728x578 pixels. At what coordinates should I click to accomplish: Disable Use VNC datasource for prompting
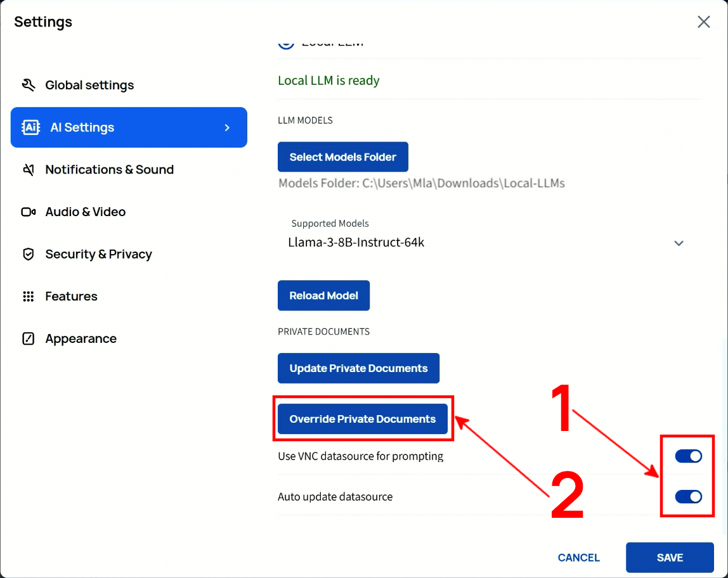coord(688,456)
